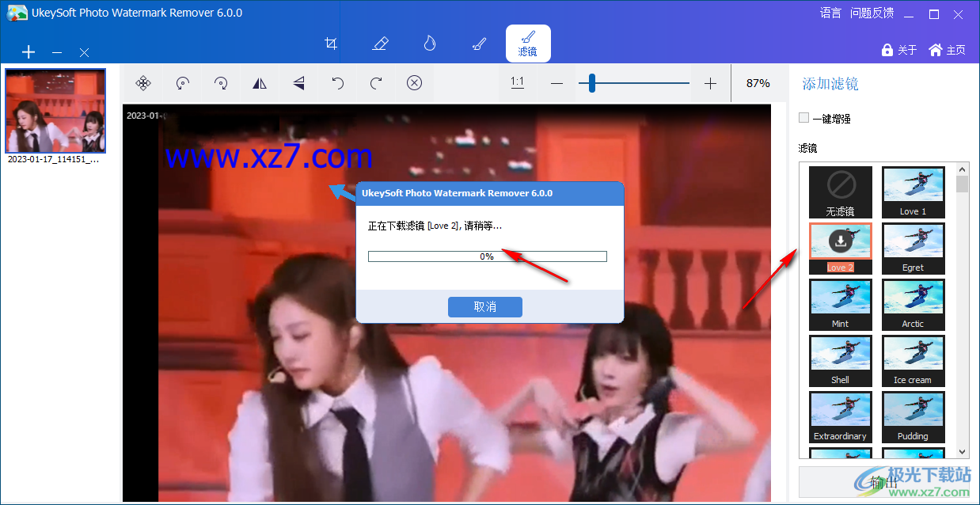Flip the image vertically
980x505 pixels.
(298, 83)
